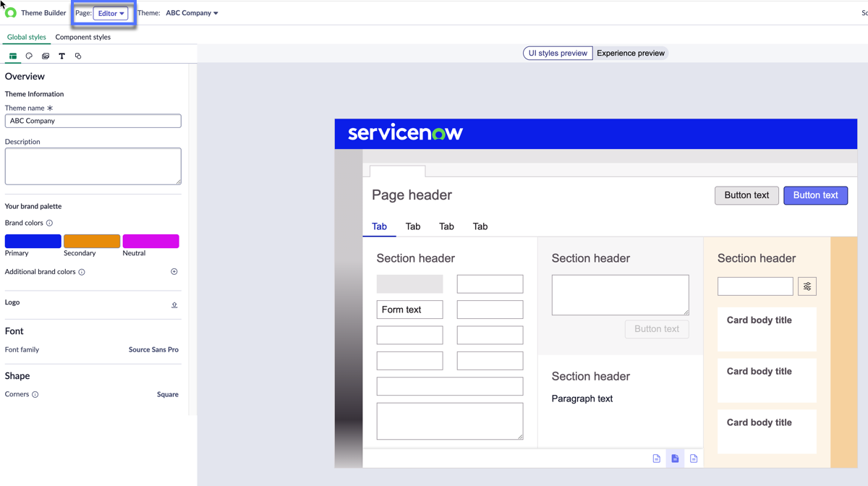Click the ServiceNow Theme Builder logo icon
868x486 pixels.
(10, 13)
